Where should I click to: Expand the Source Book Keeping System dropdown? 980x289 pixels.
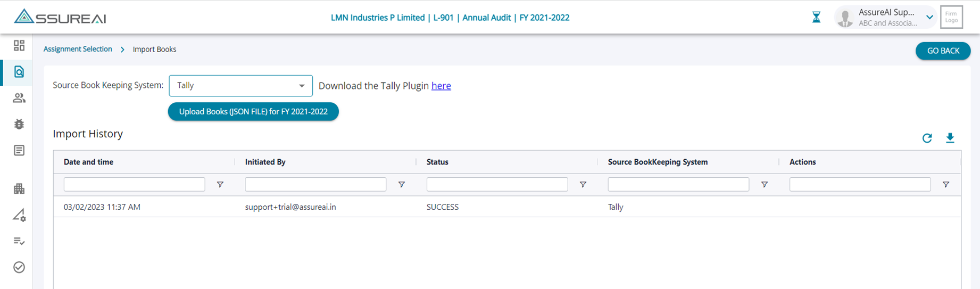coord(240,86)
